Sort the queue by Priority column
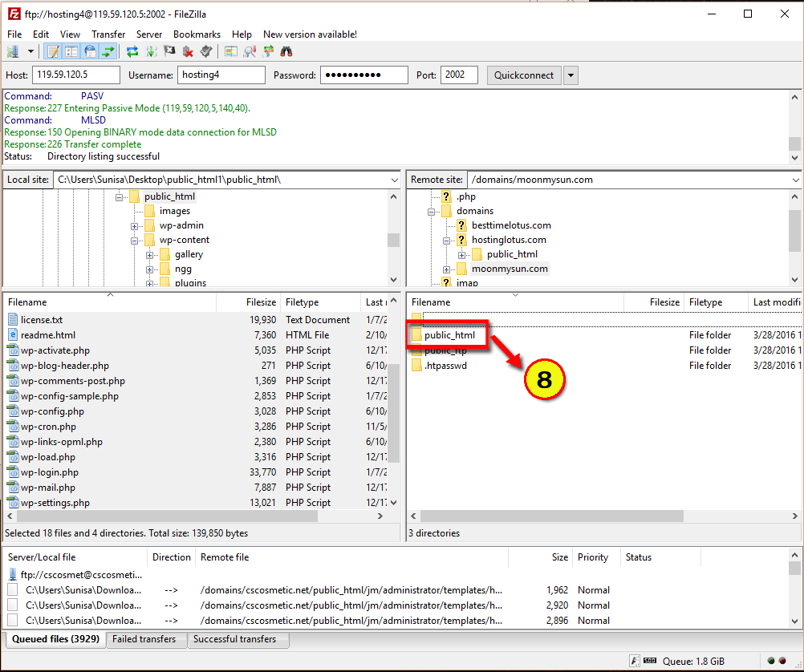This screenshot has width=804, height=672. coord(597,557)
